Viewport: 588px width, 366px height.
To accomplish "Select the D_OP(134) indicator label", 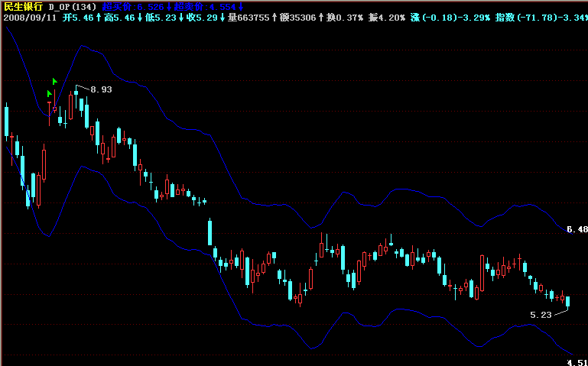I will tap(73, 7).
